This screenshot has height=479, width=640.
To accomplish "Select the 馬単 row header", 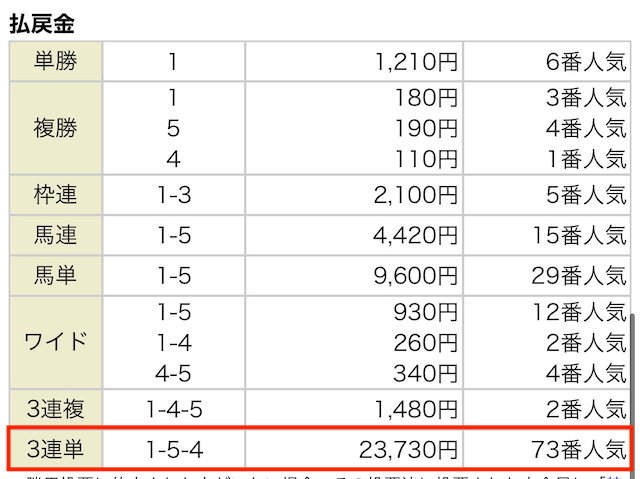I will pyautogui.click(x=54, y=275).
